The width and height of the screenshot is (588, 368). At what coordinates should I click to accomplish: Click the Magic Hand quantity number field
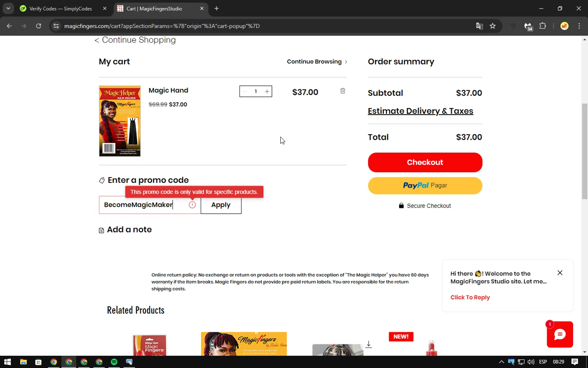256,91
